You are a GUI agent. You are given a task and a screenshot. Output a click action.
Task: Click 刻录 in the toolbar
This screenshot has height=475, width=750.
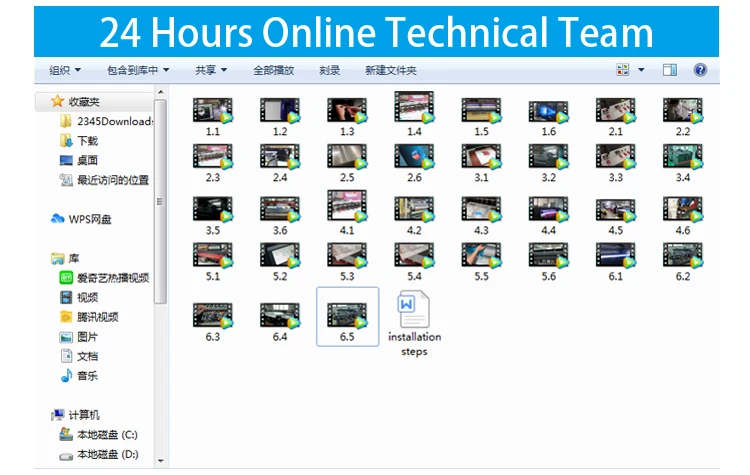(x=330, y=70)
